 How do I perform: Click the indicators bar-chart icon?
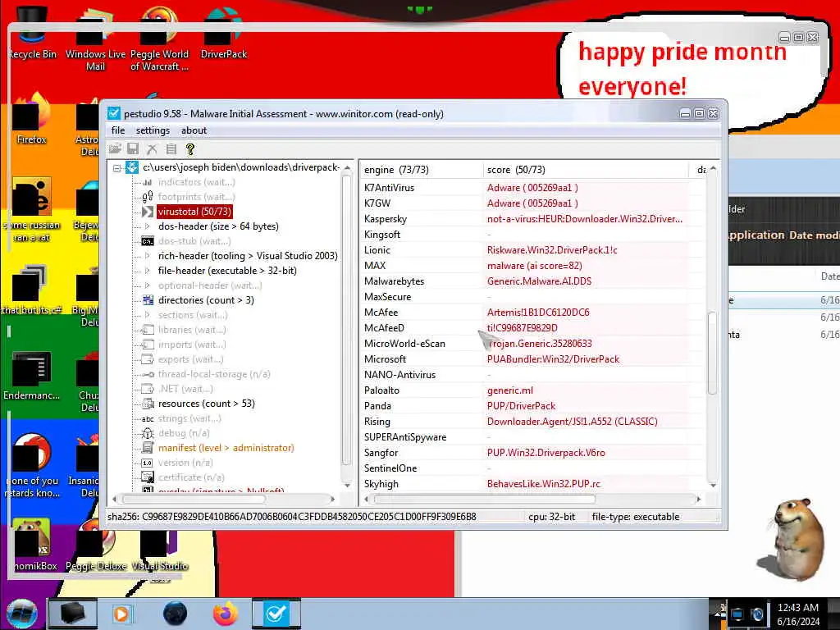[x=148, y=182]
